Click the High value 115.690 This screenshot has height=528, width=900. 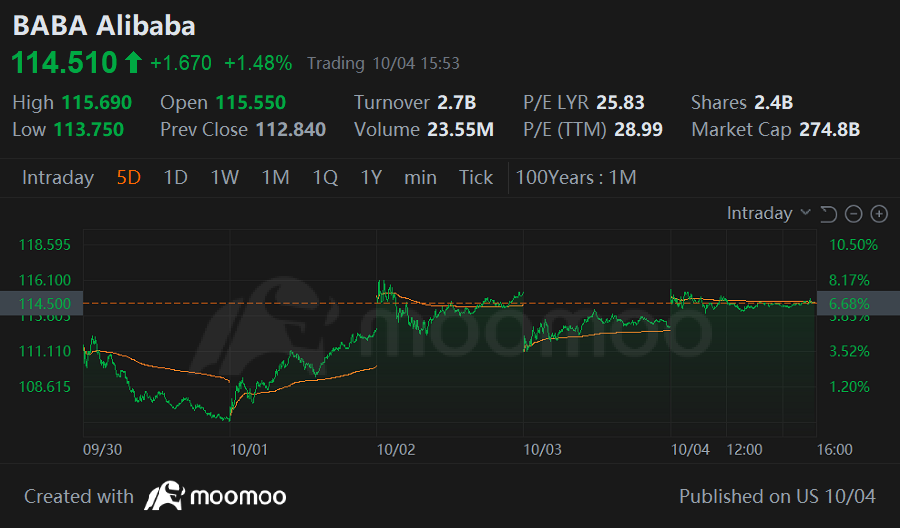pyautogui.click(x=97, y=103)
